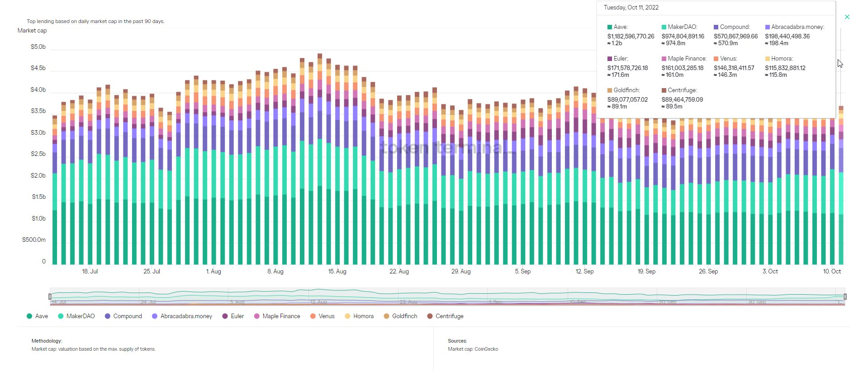Image resolution: width=868 pixels, height=381 pixels.
Task: Click the $5.0b y-axis label
Action: 38,47
